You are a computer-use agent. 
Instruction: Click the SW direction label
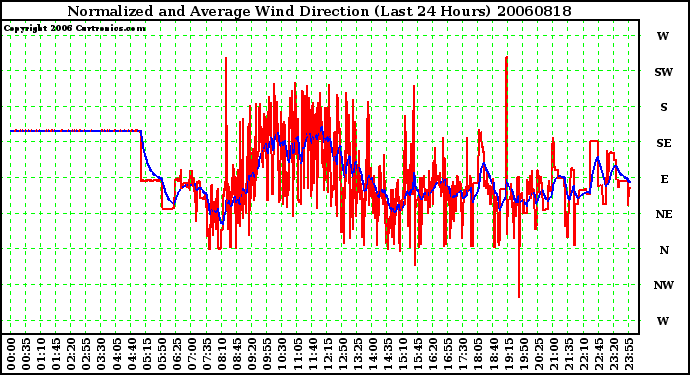664,72
